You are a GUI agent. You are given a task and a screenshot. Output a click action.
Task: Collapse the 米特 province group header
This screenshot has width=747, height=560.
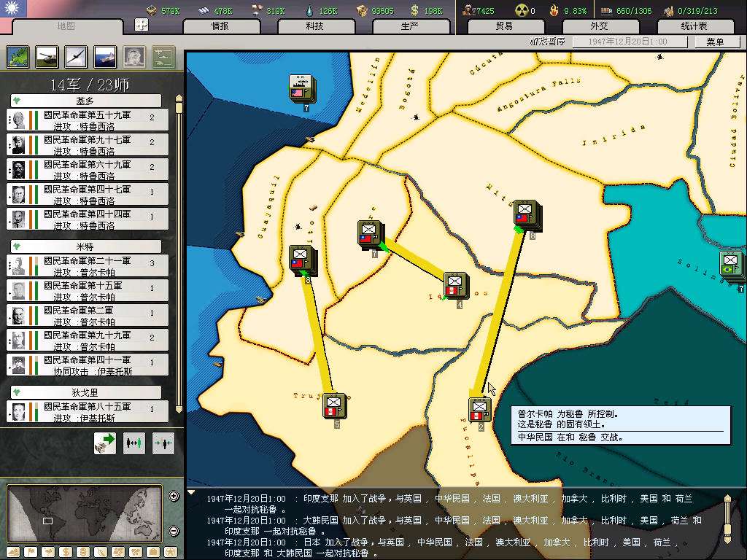(85, 246)
